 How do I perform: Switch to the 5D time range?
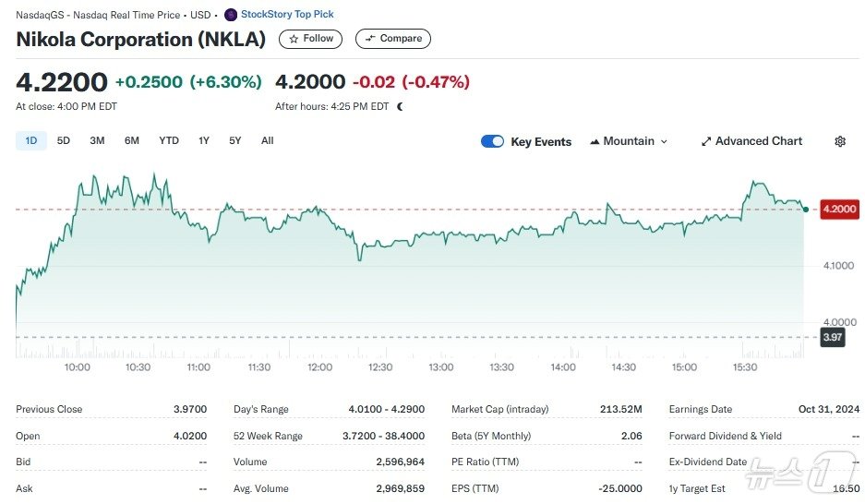tap(64, 140)
